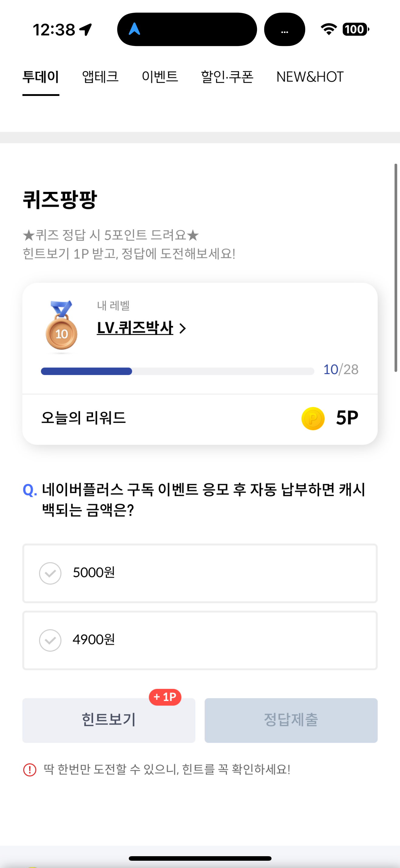
Task: Tap the 10/28 level progress bar
Action: 177,371
